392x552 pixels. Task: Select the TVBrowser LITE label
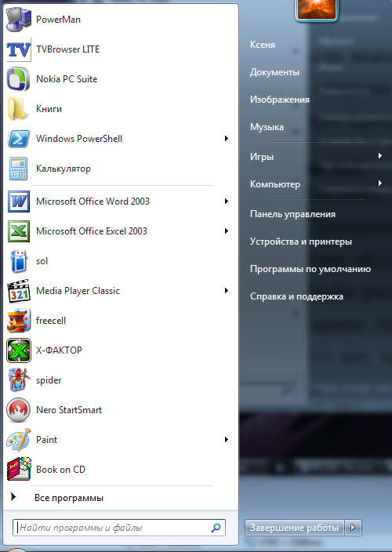68,49
